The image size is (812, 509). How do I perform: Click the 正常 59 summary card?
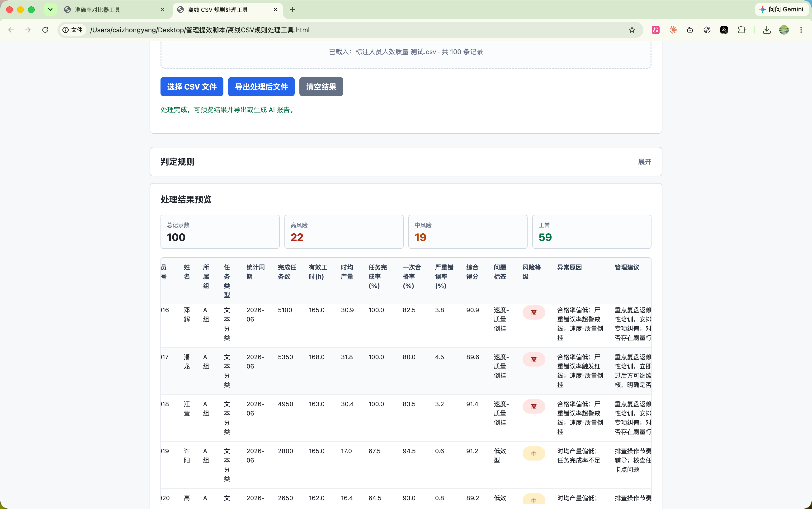tap(591, 232)
